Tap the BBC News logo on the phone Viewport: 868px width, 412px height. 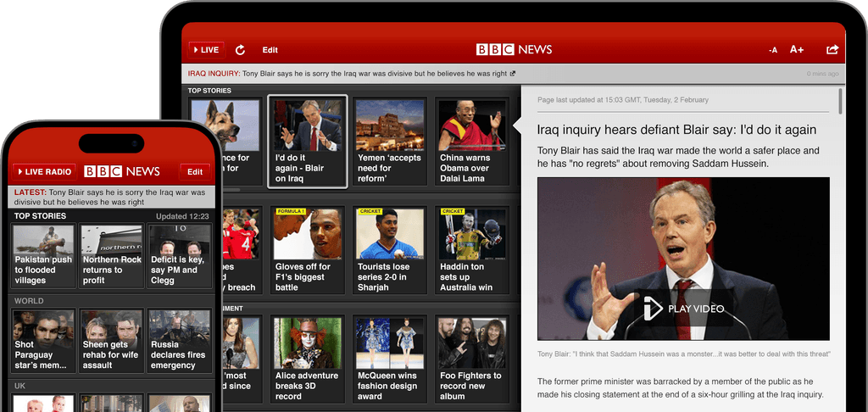(122, 171)
